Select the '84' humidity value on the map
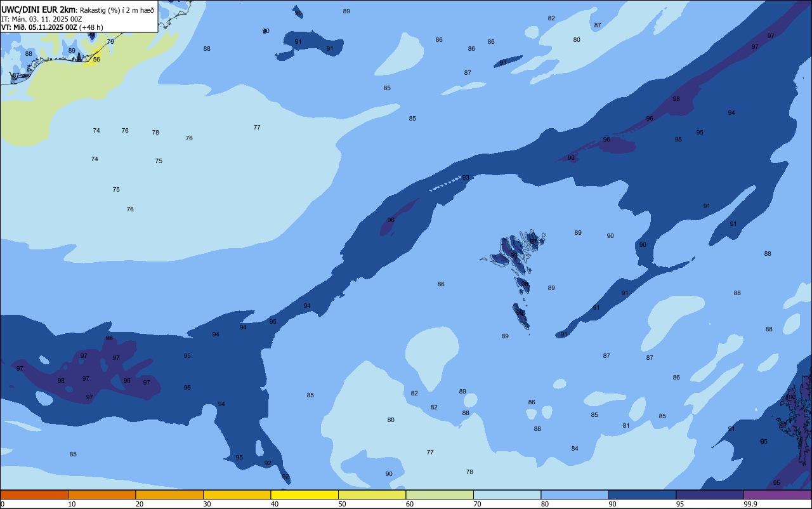 (x=575, y=449)
